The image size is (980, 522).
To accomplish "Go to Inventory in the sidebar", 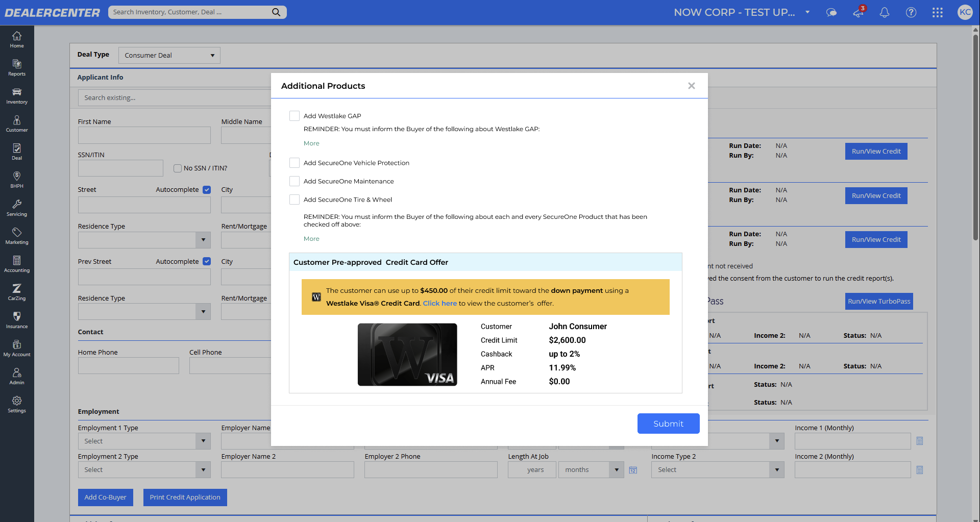I will (x=17, y=96).
